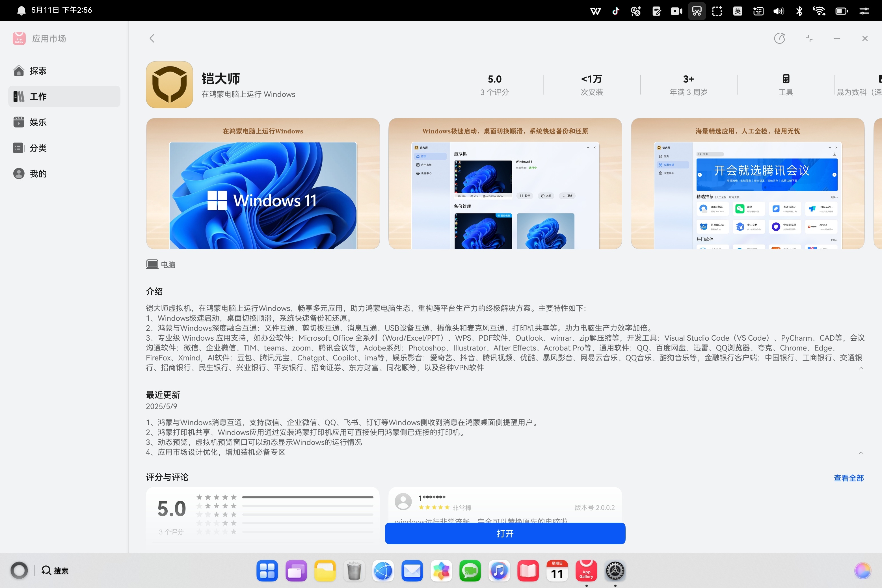
Task: Click the <1万 install count
Action: 591,79
